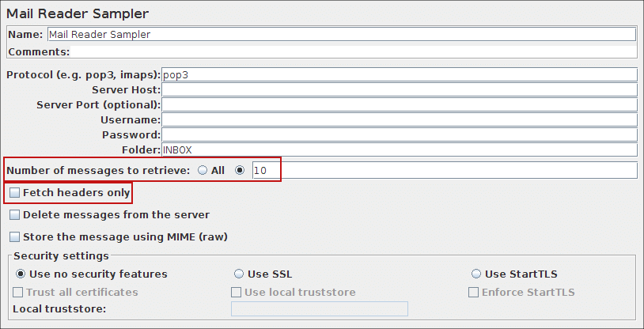
Task: Toggle the Enforce StartTLS checkbox
Action: (474, 293)
